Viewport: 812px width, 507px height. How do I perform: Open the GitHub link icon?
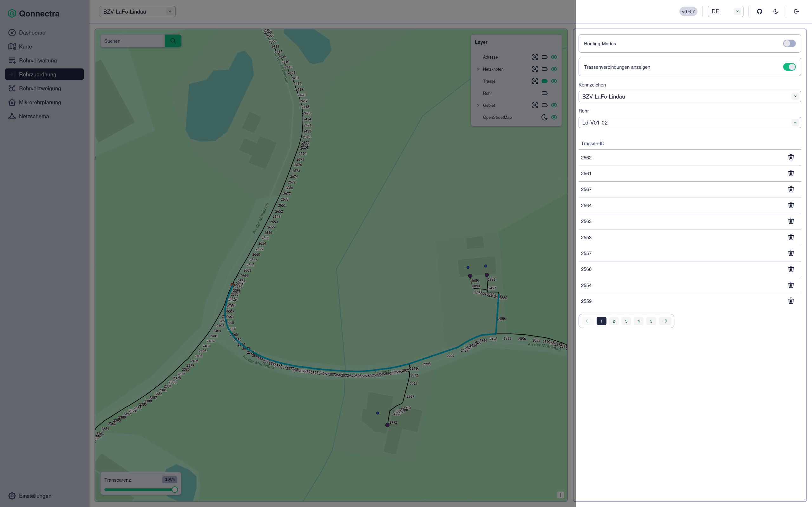pyautogui.click(x=760, y=11)
